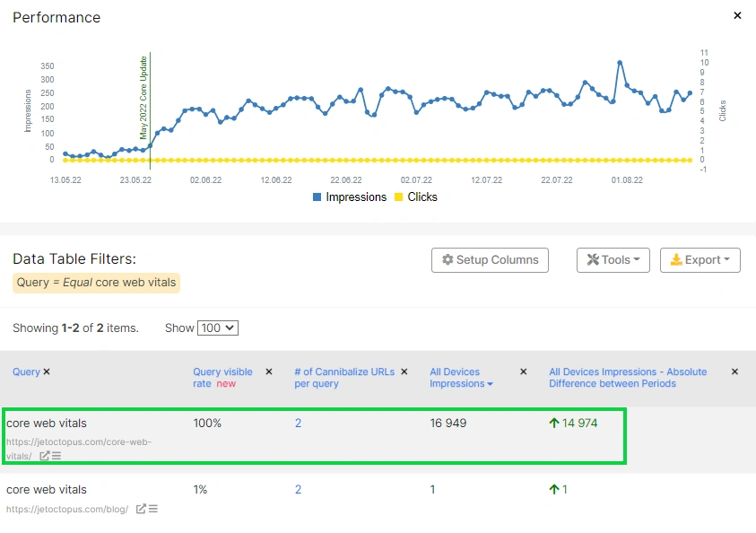Image resolution: width=756 pixels, height=533 pixels.
Task: Open list menu icon for core-web-vitals URL
Action: (56, 456)
